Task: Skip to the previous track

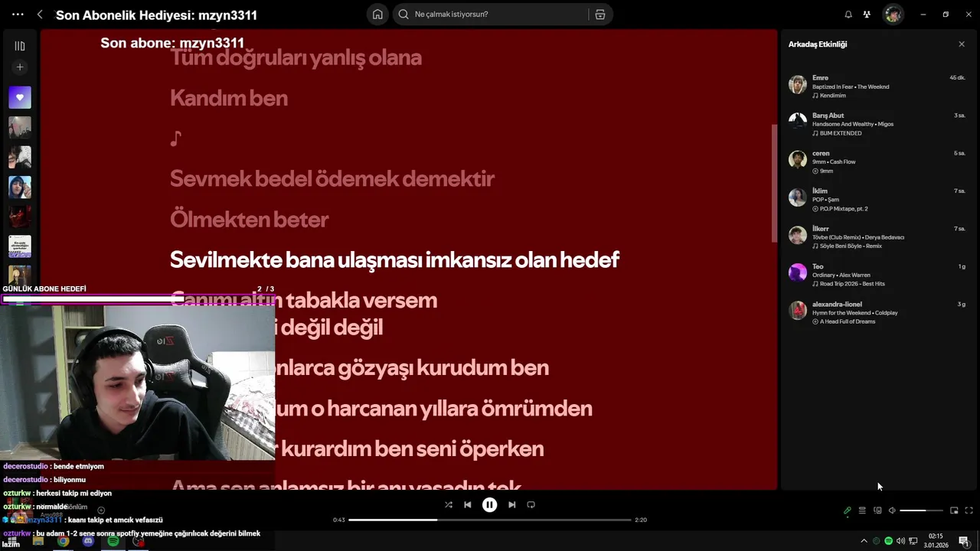Action: click(x=468, y=505)
